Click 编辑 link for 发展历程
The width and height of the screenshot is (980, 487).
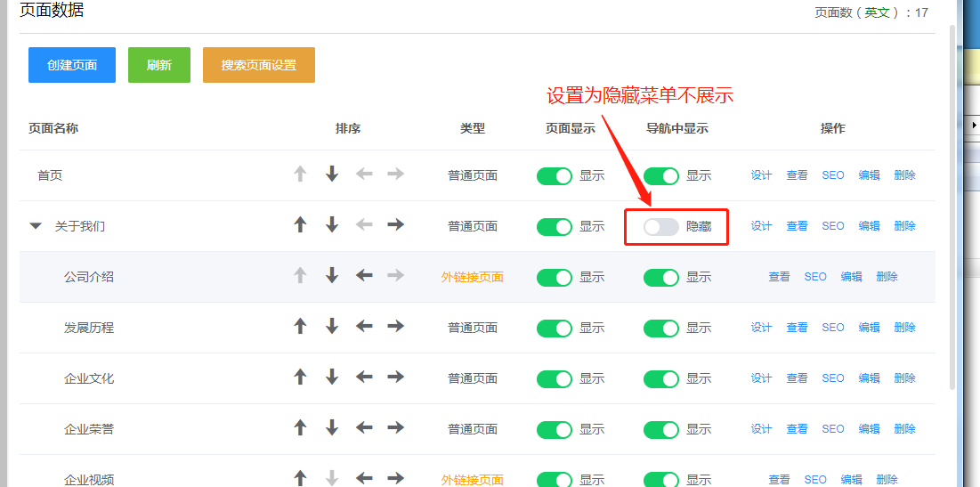869,328
